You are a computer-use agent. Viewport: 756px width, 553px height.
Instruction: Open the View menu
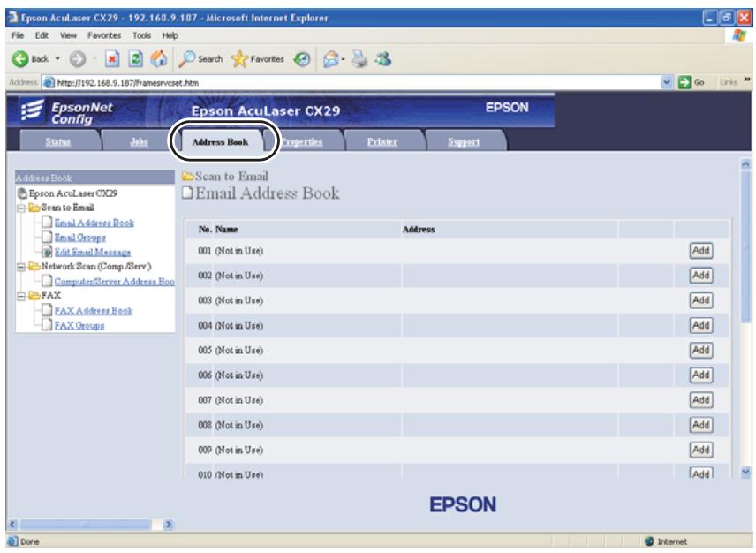point(68,35)
